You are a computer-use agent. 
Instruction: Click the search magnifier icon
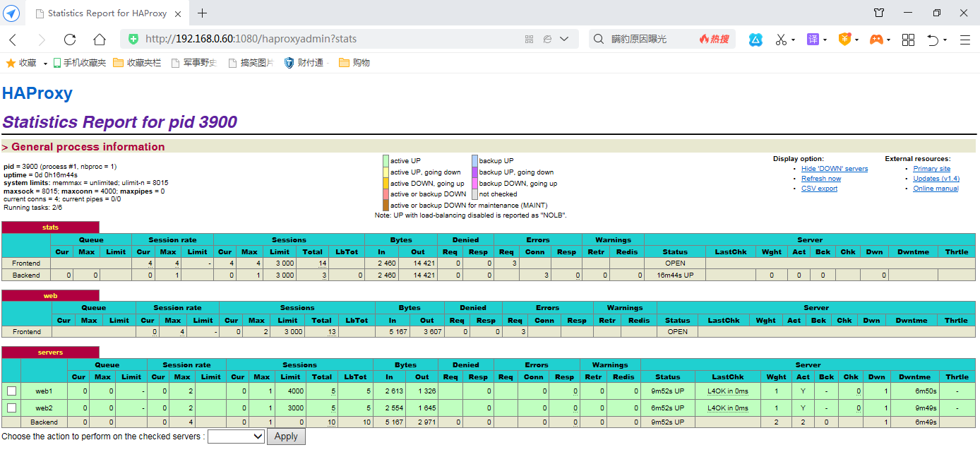pos(599,40)
